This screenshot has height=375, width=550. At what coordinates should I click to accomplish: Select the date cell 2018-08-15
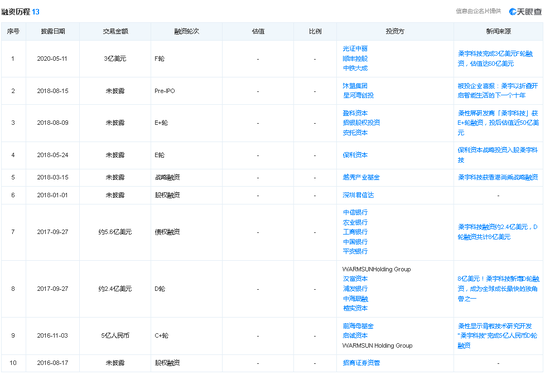coord(52,91)
